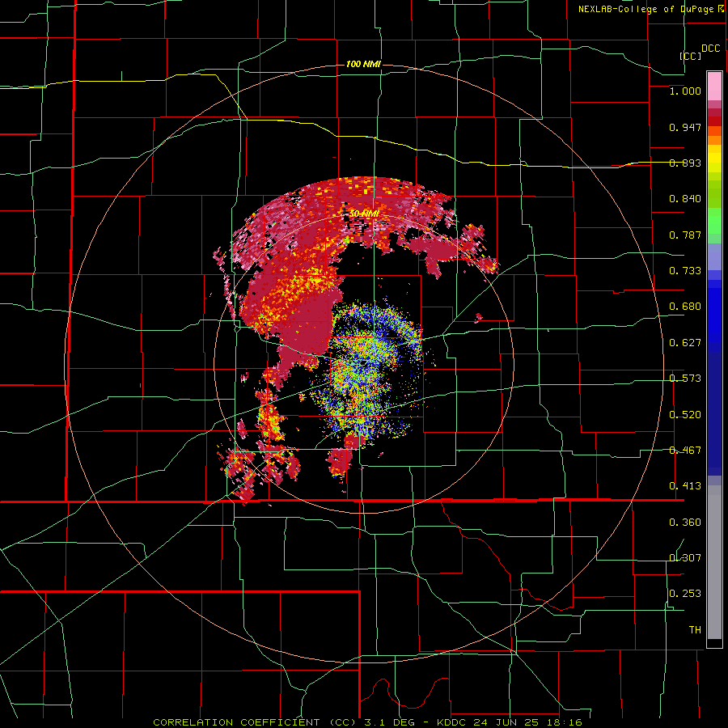Click the 50 NMI range ring label
This screenshot has width=728, height=728.
(364, 214)
